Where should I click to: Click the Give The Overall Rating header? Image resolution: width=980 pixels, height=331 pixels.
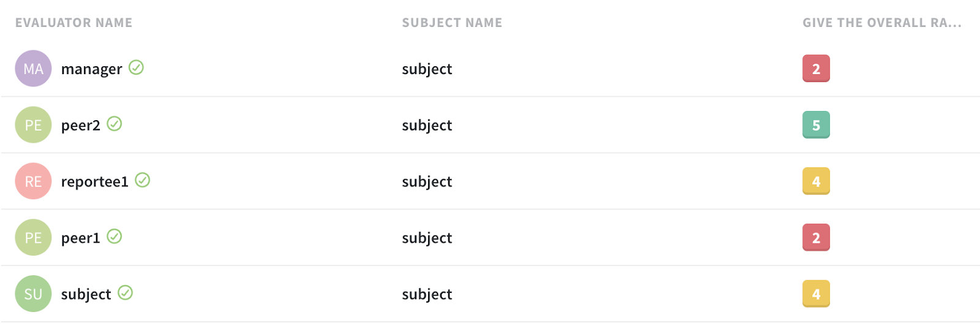point(881,23)
